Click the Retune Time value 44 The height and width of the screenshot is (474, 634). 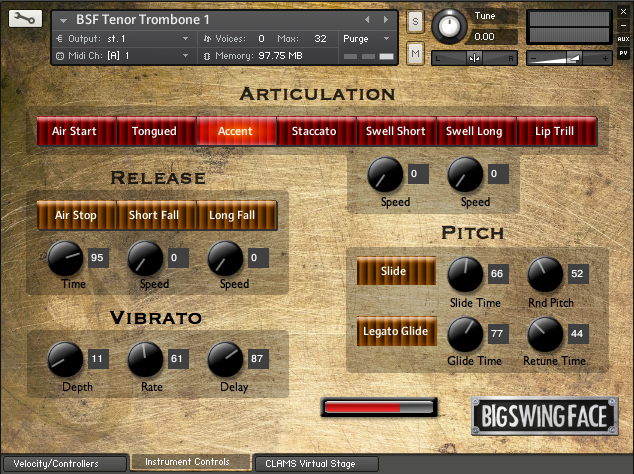click(x=578, y=334)
